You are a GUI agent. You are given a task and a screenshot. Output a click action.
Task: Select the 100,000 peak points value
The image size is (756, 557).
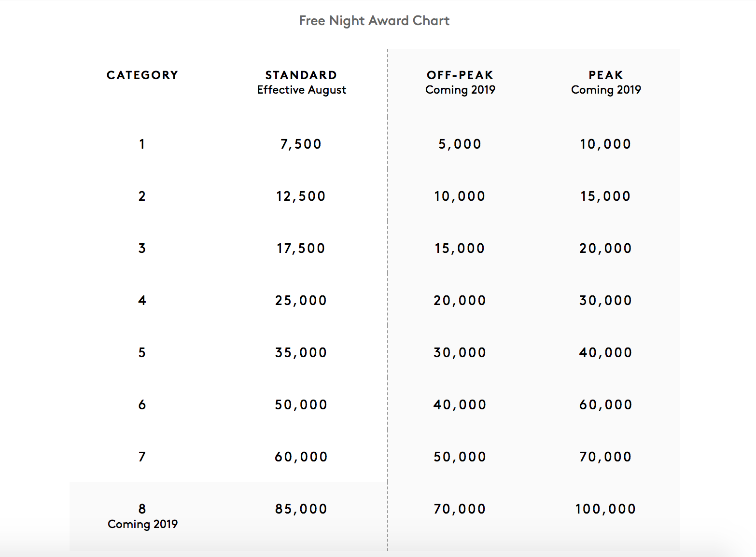tap(605, 509)
